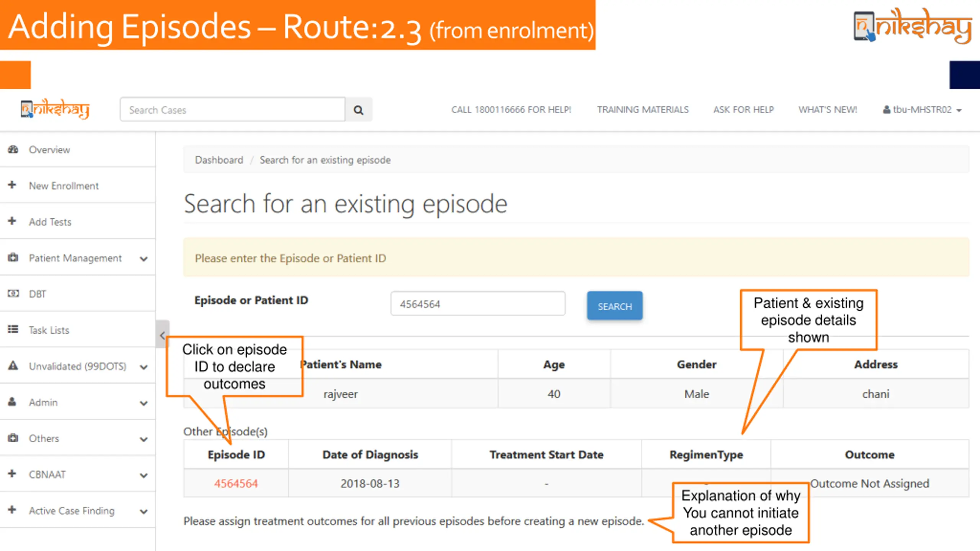Screen dimensions: 980x551
Task: Click the patient name 'rajveer' cell
Action: click(x=341, y=394)
